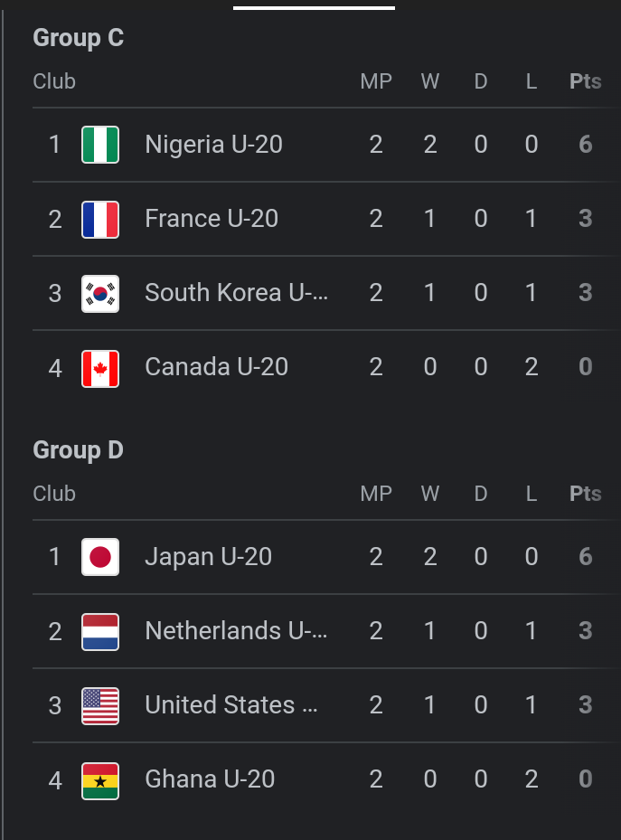Click the Japan flag icon
Viewport: 621px width, 840px height.
pyautogui.click(x=100, y=557)
